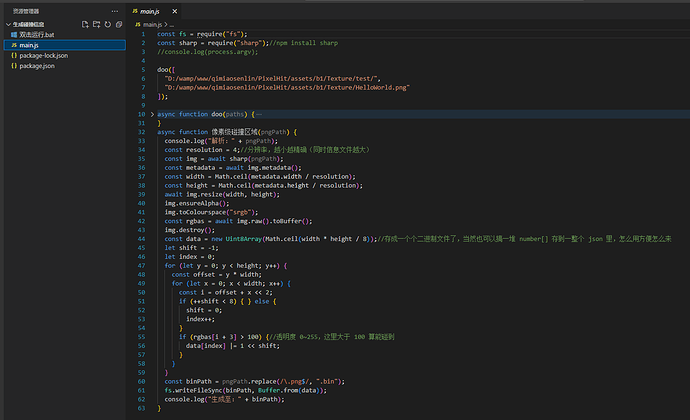This screenshot has height=420, width=690.
Task: Click the 资源管理器 explorer panel title
Action: [x=26, y=9]
